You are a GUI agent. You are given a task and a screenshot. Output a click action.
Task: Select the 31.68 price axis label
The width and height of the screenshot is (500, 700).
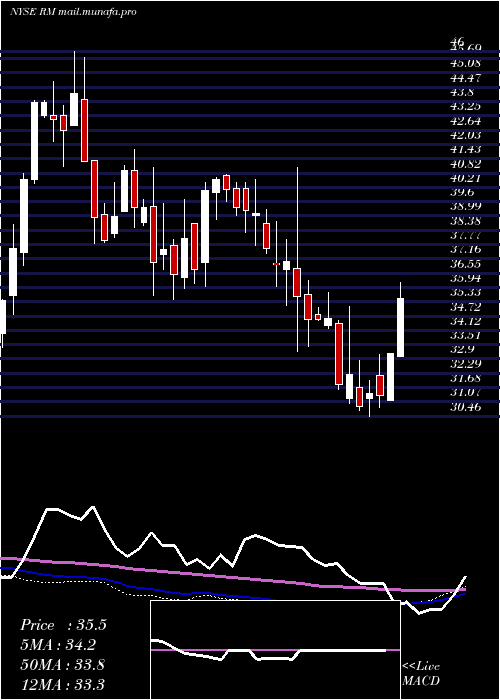click(x=466, y=379)
